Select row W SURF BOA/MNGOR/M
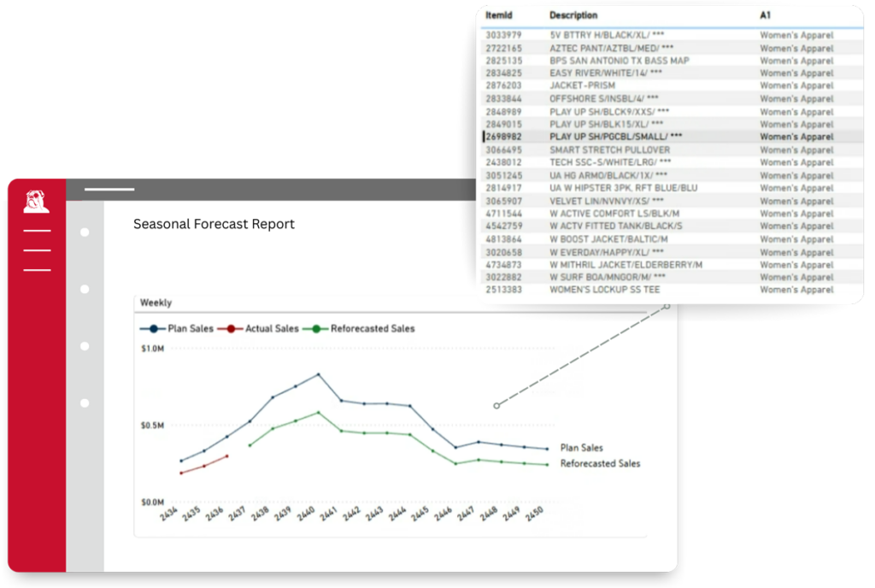 (672, 277)
